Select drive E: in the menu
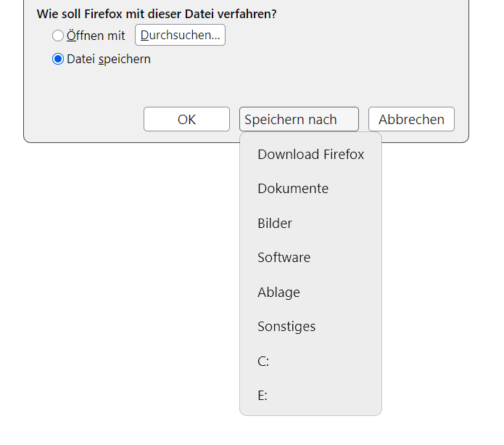 click(263, 396)
